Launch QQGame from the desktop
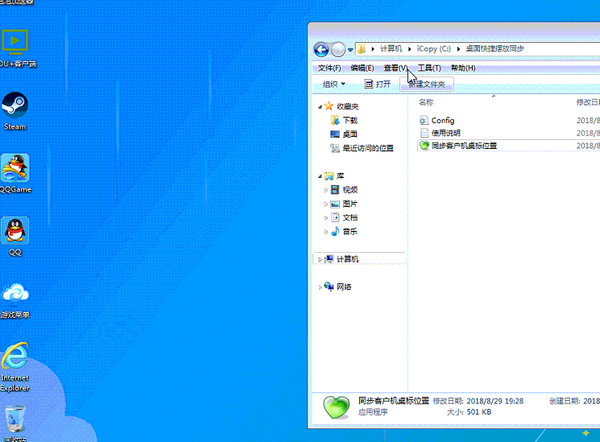Image resolution: width=600 pixels, height=442 pixels. pos(15,173)
